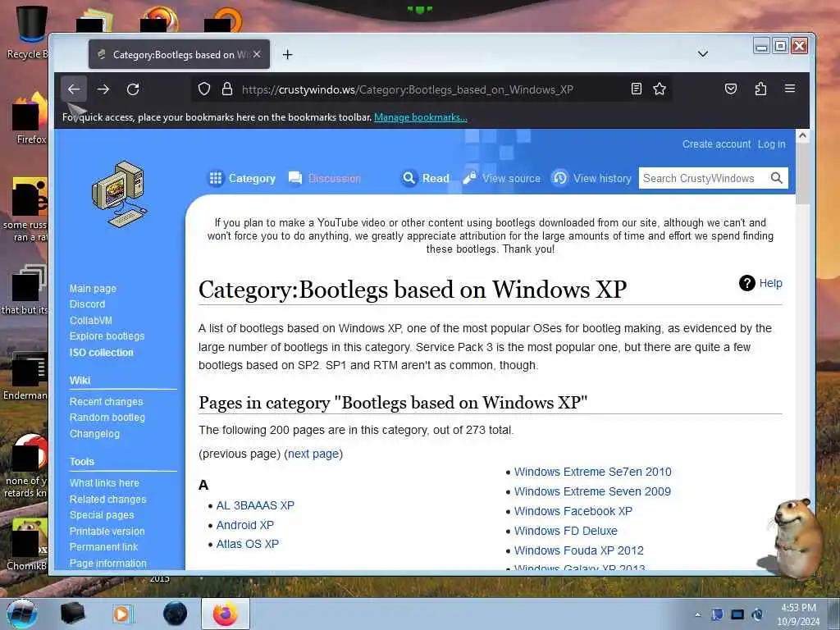Open Atlas OS XP page
This screenshot has height=630, width=840.
pyautogui.click(x=248, y=545)
